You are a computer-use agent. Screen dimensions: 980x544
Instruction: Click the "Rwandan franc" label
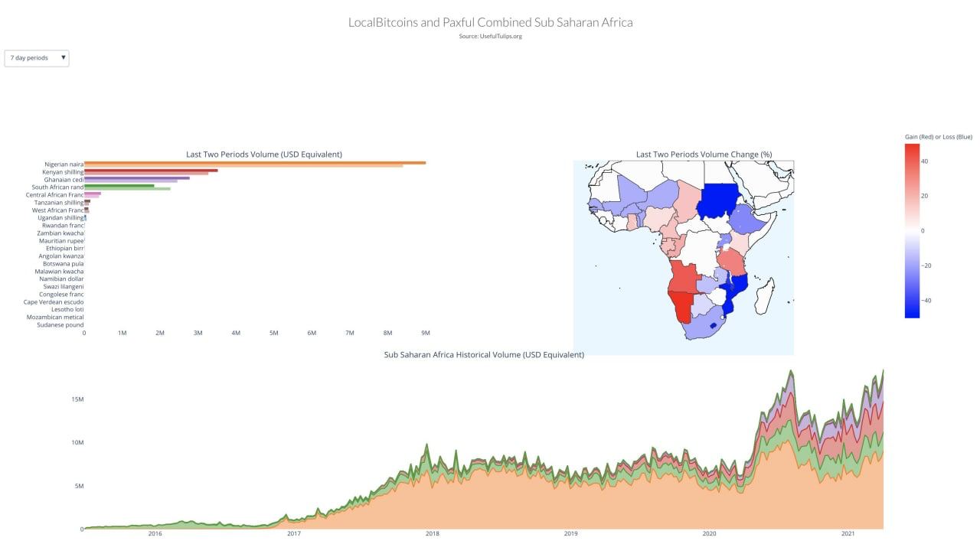pos(64,226)
